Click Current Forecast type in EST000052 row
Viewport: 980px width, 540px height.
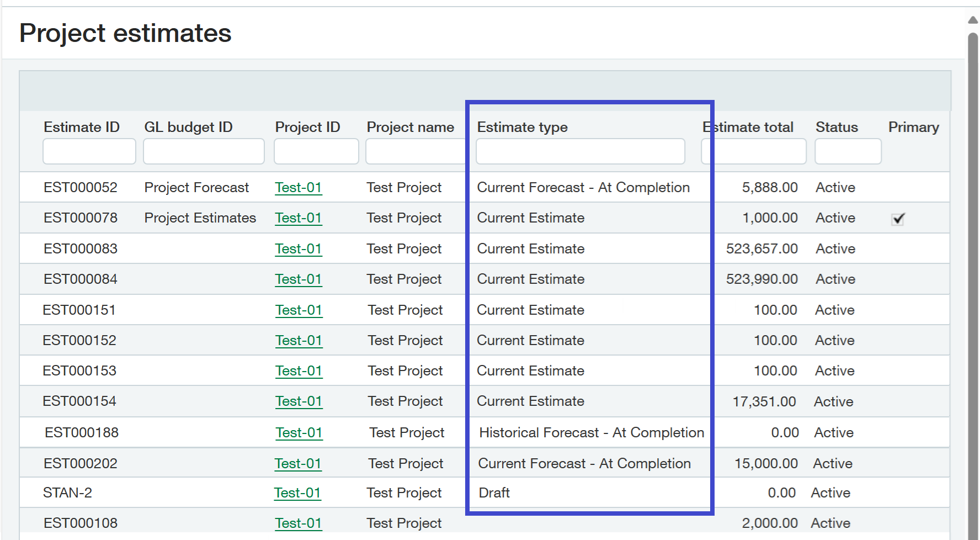583,188
